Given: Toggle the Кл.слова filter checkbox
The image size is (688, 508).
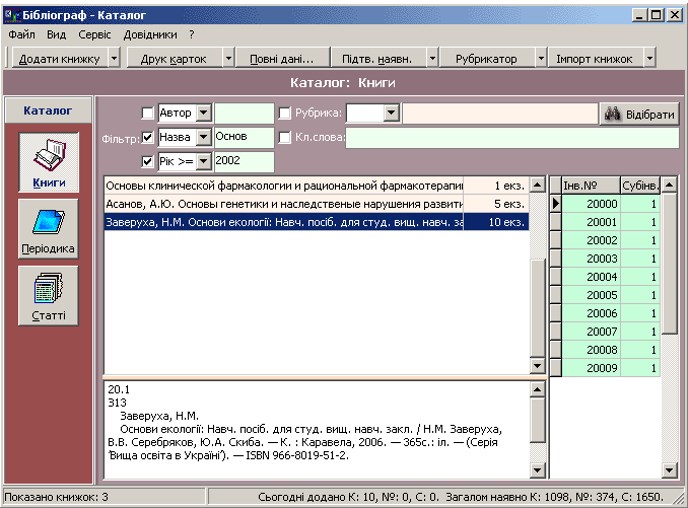Looking at the screenshot, I should click(285, 137).
